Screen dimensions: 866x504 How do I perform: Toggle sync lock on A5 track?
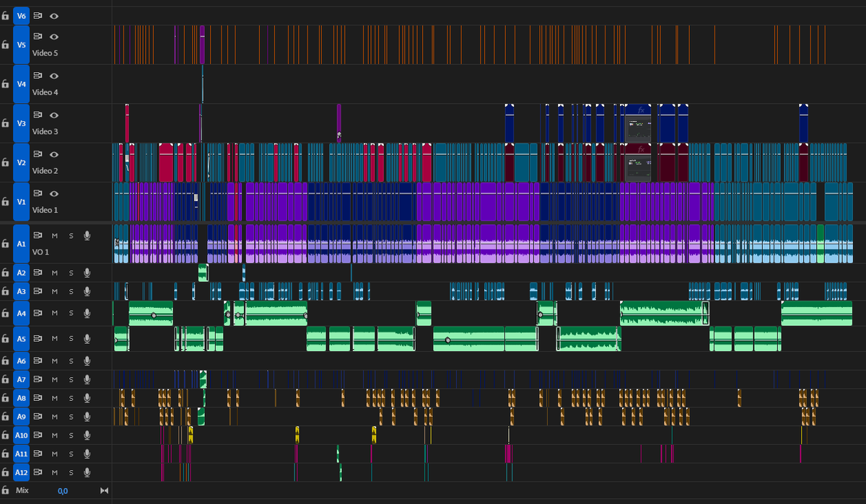tap(38, 338)
